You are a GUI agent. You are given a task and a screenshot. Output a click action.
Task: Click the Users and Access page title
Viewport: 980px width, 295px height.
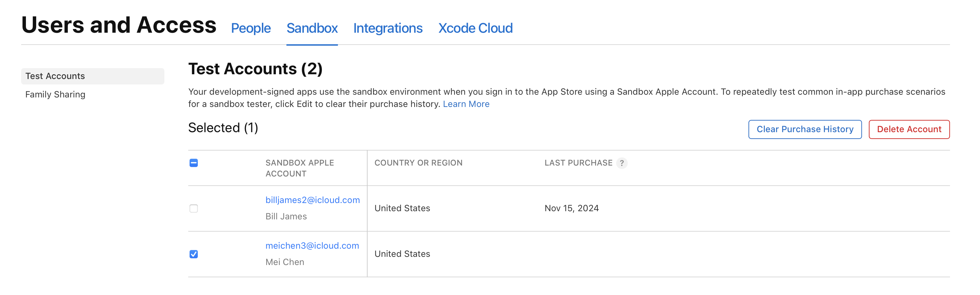coord(119,25)
